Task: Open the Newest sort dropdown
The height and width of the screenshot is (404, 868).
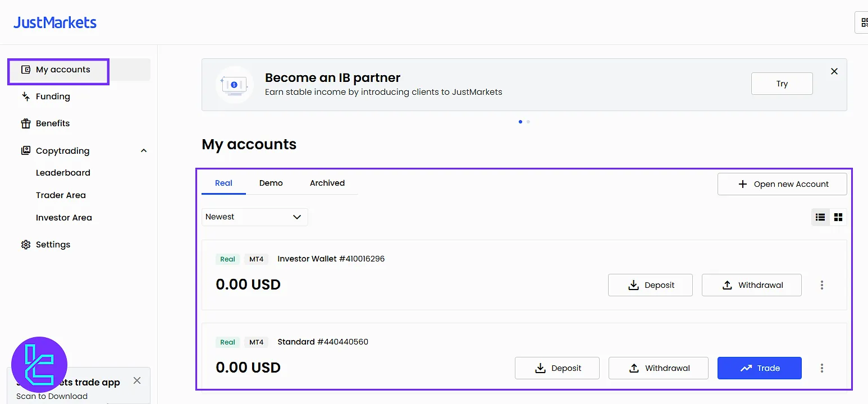Action: (255, 217)
